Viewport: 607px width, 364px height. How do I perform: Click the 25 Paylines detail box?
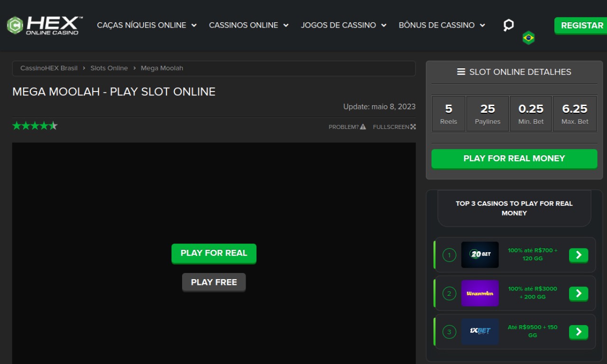[x=487, y=114]
